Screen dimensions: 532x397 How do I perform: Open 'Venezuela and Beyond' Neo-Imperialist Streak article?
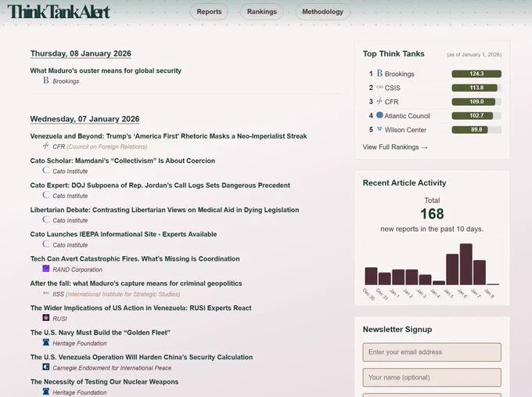pyautogui.click(x=168, y=136)
